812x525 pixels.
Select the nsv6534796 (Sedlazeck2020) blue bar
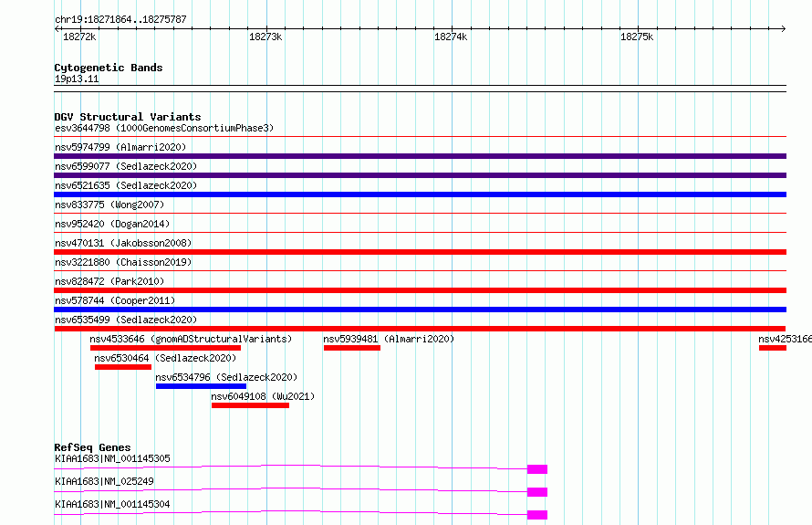(x=201, y=386)
